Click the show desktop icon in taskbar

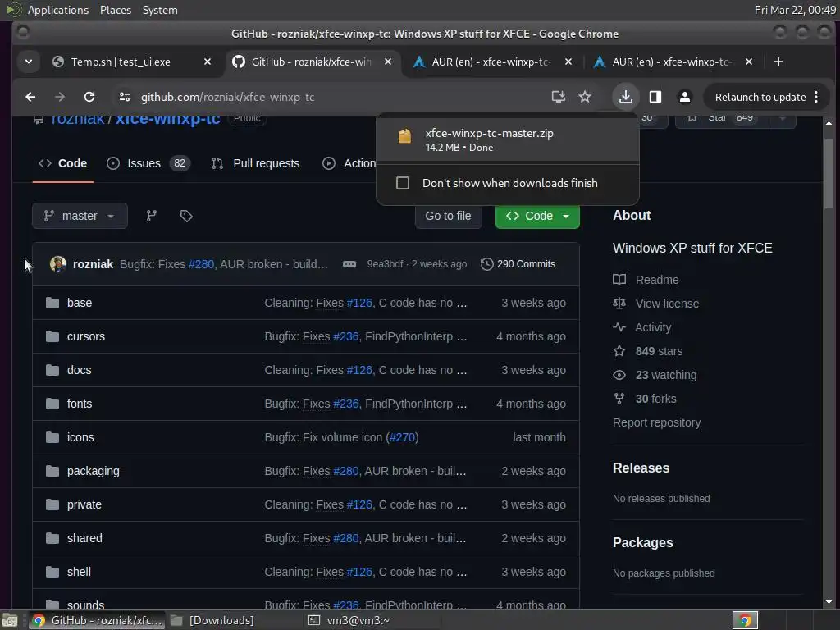10,620
